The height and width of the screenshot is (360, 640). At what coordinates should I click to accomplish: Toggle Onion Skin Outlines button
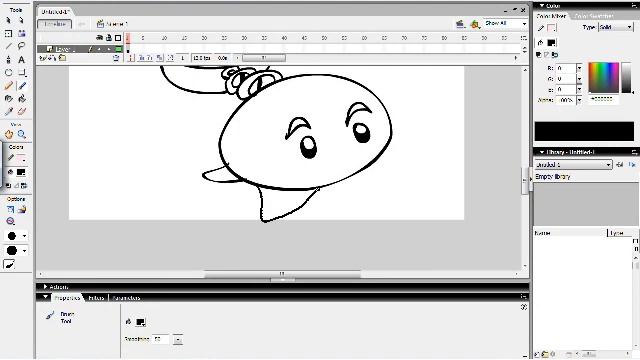point(150,58)
